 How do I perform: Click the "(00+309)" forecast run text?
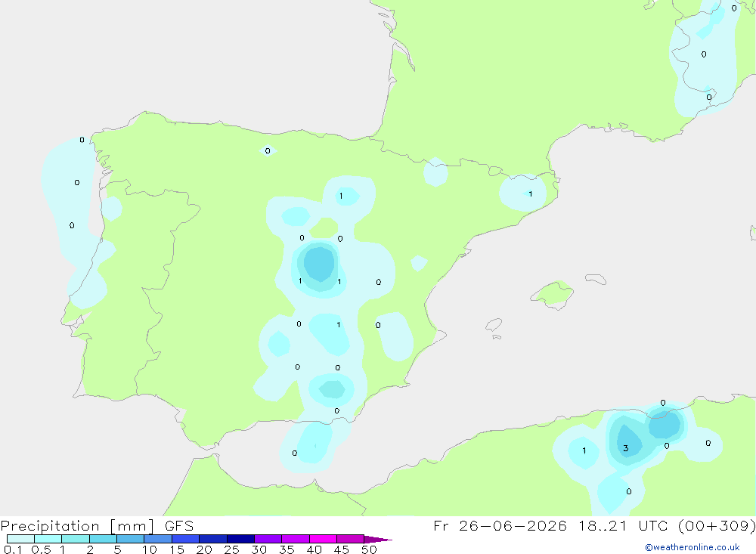[717, 525]
